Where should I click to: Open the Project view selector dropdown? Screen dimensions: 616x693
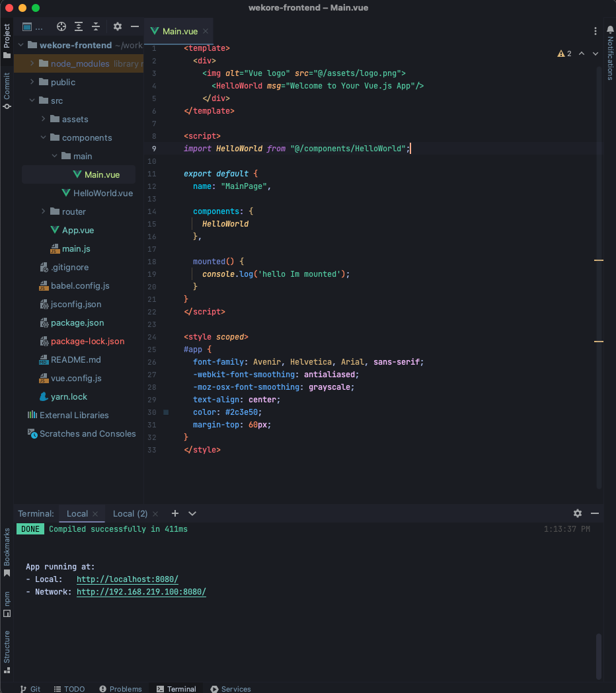tap(33, 27)
